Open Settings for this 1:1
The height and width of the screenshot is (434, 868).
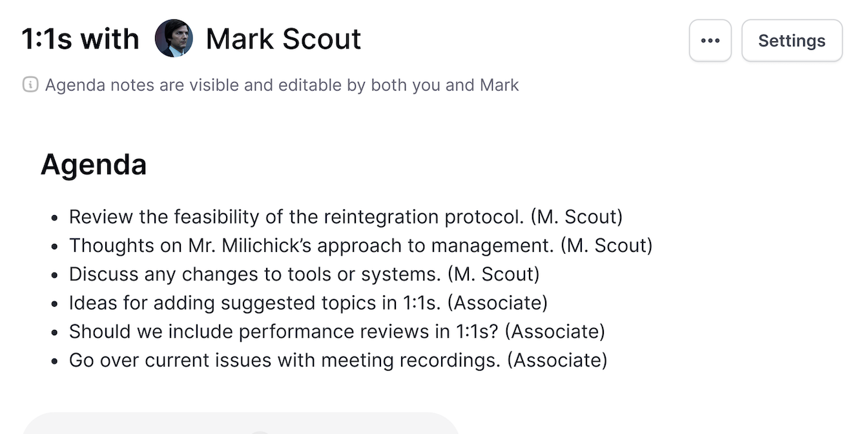791,41
